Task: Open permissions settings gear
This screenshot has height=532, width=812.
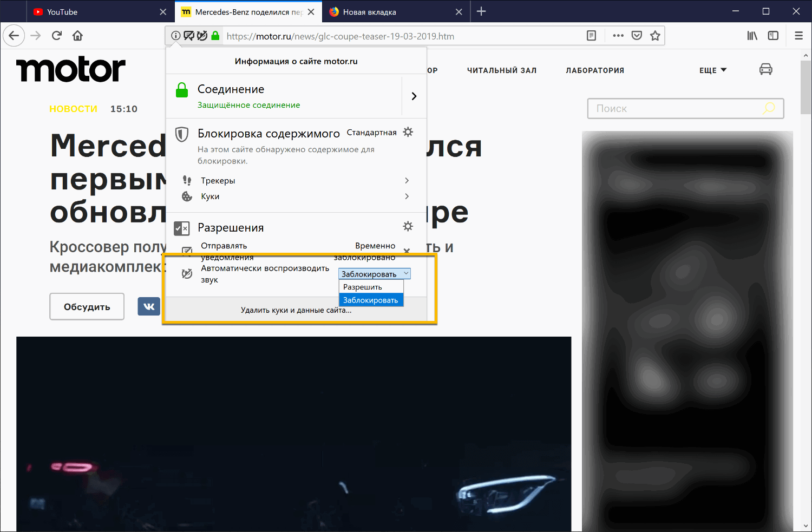Action: [x=408, y=226]
